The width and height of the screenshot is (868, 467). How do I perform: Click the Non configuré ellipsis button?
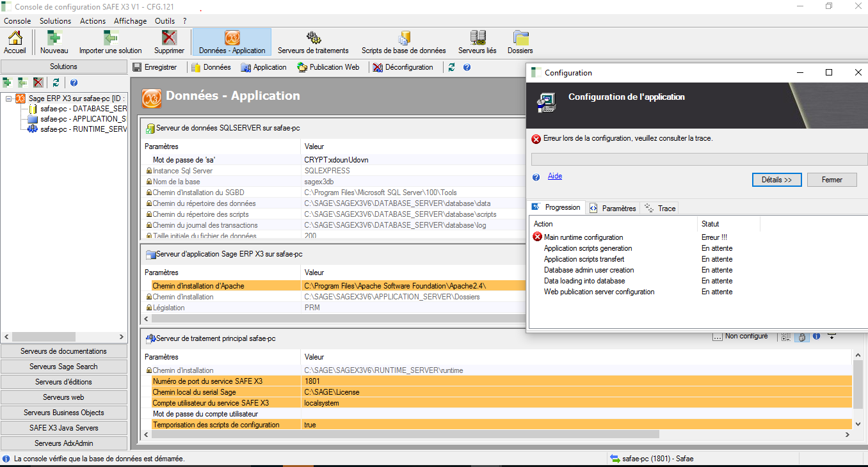point(718,336)
